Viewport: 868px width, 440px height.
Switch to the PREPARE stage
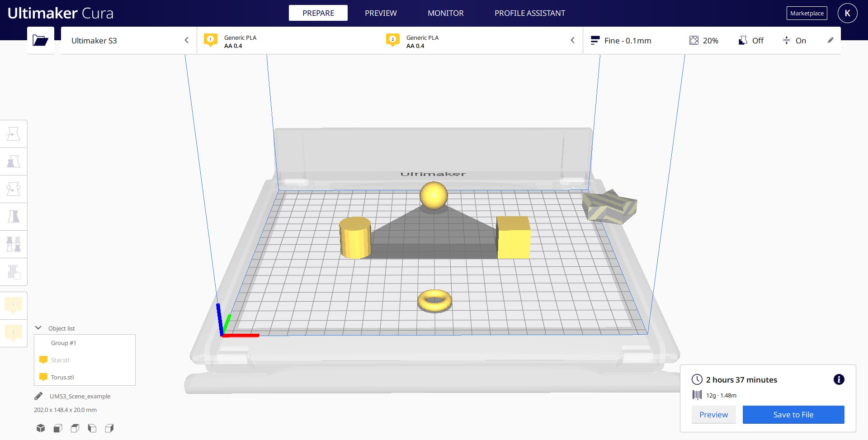click(x=318, y=13)
